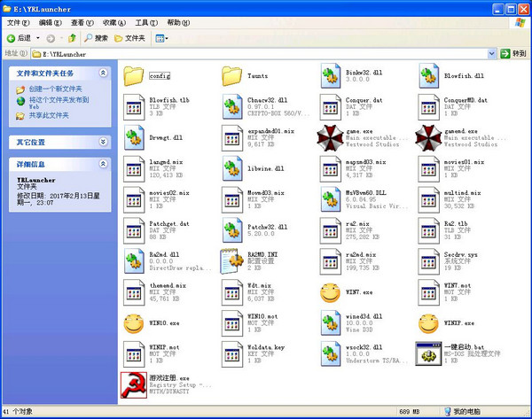The image size is (532, 419).
Task: Expand the 其它位置 panel
Action: [103, 142]
